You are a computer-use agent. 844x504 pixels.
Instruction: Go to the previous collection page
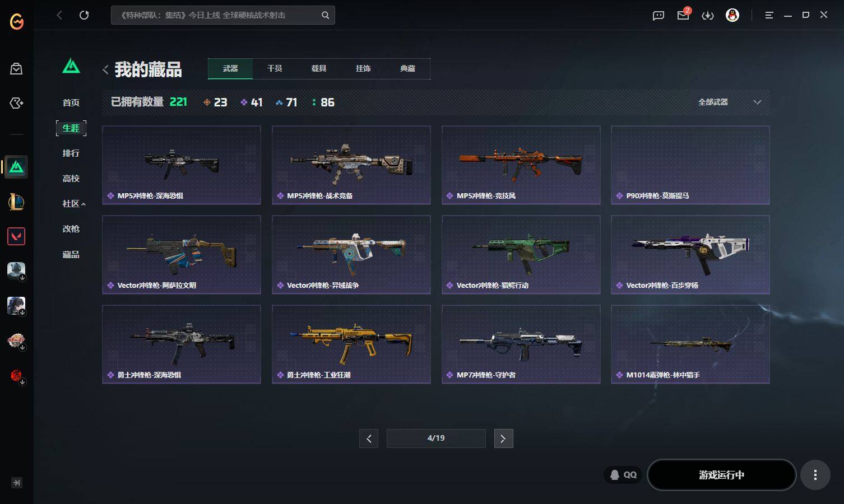tap(369, 438)
